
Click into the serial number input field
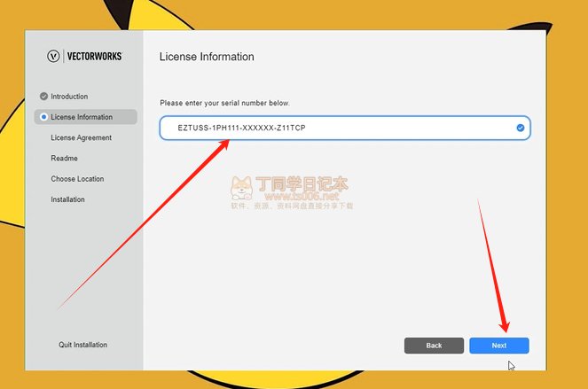coord(345,128)
